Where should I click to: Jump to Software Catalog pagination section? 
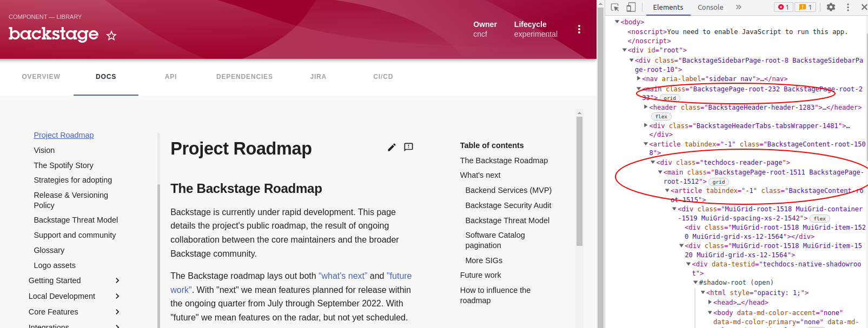[495, 240]
